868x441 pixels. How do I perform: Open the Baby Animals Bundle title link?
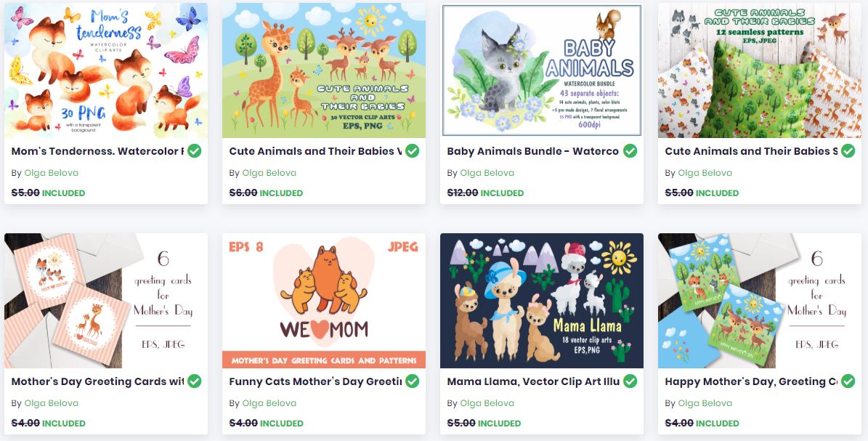[532, 151]
